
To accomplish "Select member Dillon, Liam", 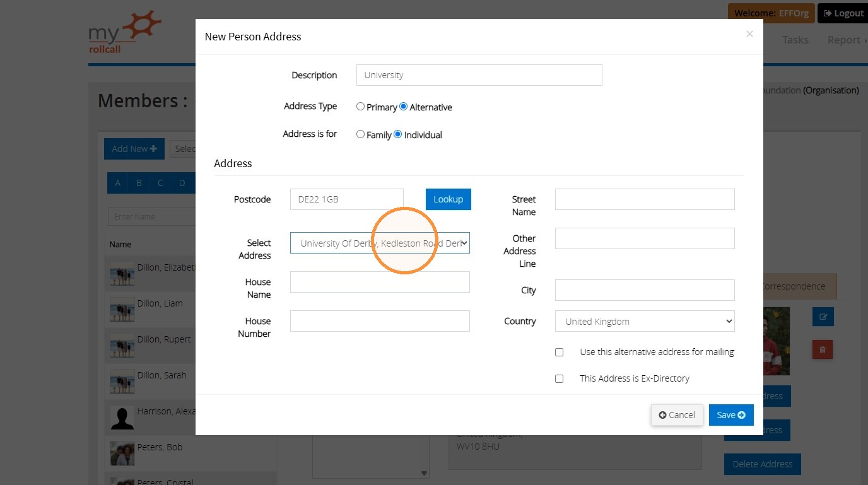I will (x=160, y=303).
